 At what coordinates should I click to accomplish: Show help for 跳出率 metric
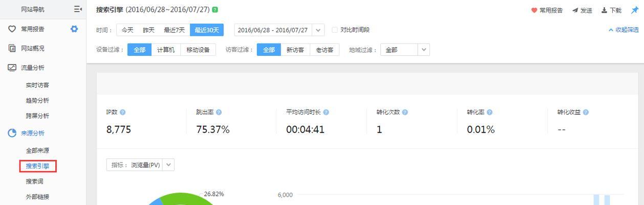(219, 112)
